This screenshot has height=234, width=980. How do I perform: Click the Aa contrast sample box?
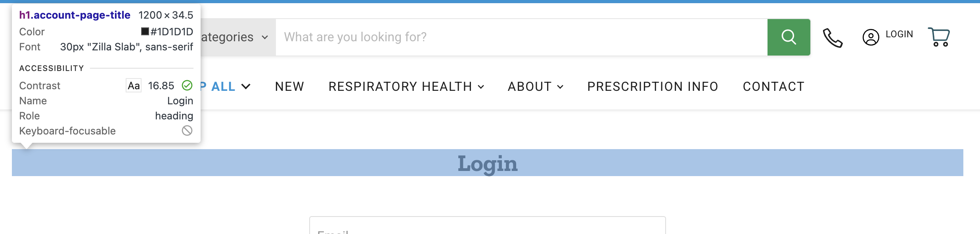coord(134,86)
